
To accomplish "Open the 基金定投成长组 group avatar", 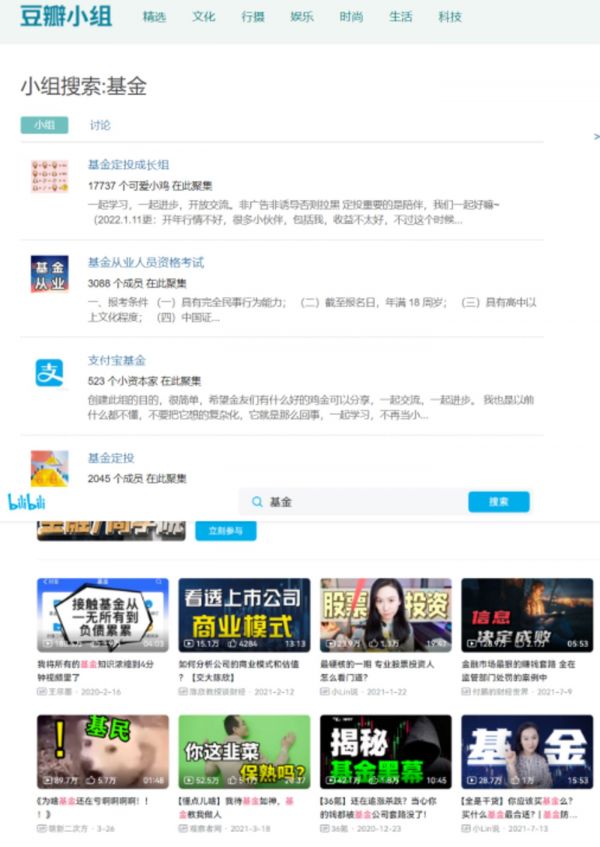I will pyautogui.click(x=49, y=176).
